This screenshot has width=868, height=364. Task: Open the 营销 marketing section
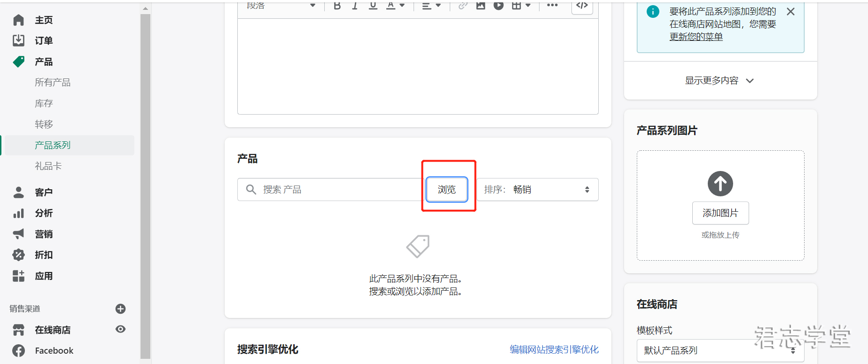coord(44,234)
